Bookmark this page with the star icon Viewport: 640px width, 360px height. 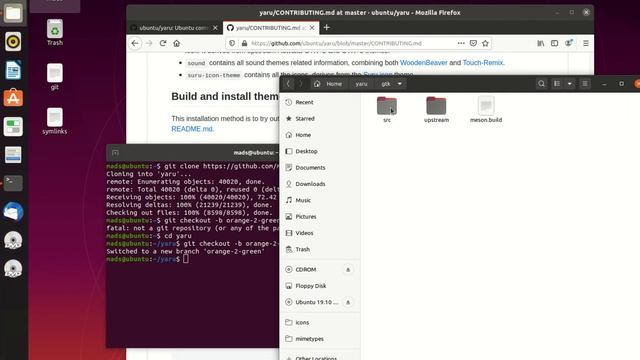tap(485, 43)
